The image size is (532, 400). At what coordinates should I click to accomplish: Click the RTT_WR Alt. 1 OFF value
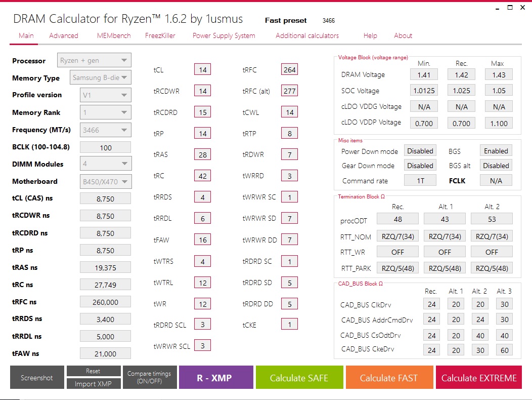click(x=445, y=252)
